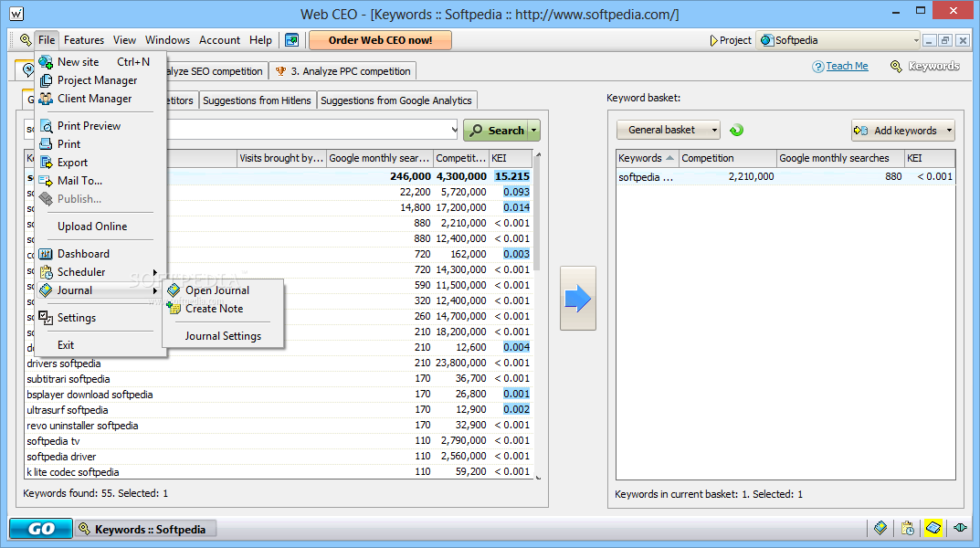The image size is (980, 548).
Task: Refresh the keyword basket with green arrow
Action: (737, 130)
